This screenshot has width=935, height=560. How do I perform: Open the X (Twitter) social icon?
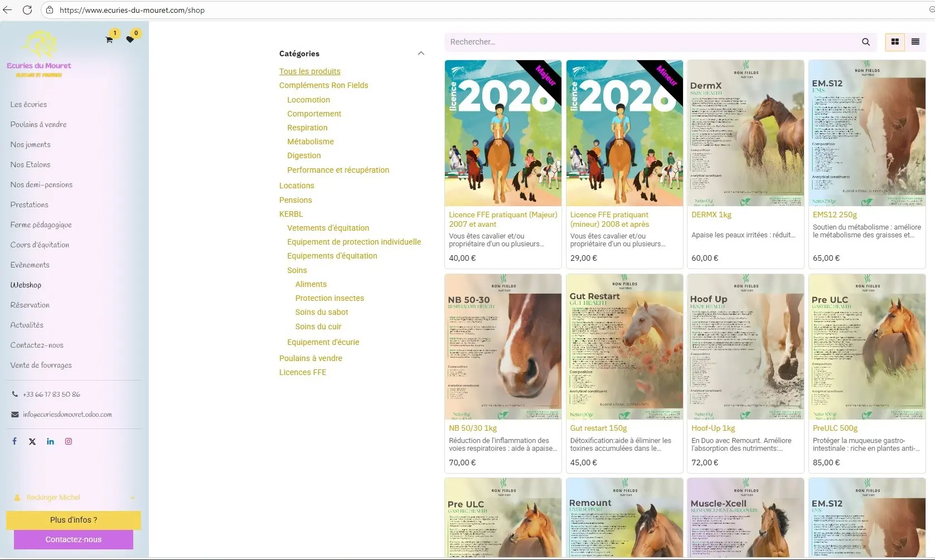pyautogui.click(x=32, y=441)
